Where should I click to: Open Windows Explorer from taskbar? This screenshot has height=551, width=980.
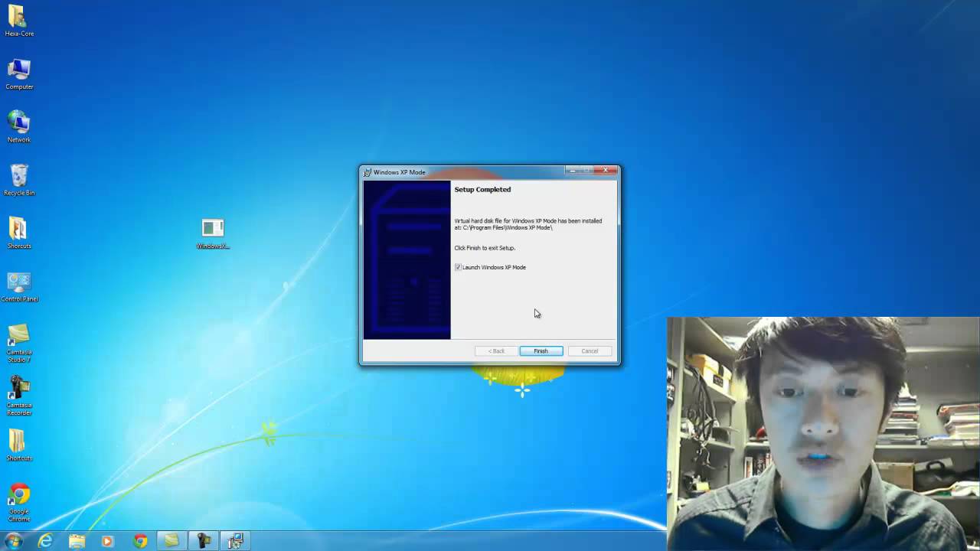[77, 541]
